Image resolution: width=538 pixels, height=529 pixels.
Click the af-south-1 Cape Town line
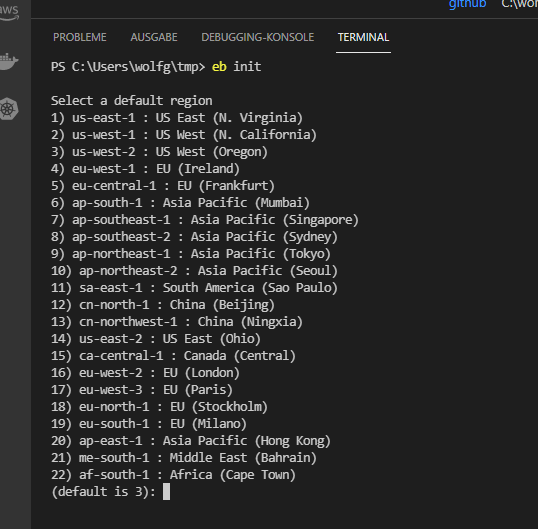click(x=174, y=475)
